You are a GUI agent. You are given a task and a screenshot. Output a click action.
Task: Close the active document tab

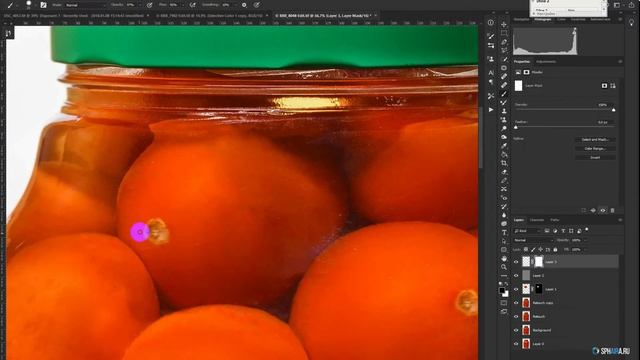[375, 16]
